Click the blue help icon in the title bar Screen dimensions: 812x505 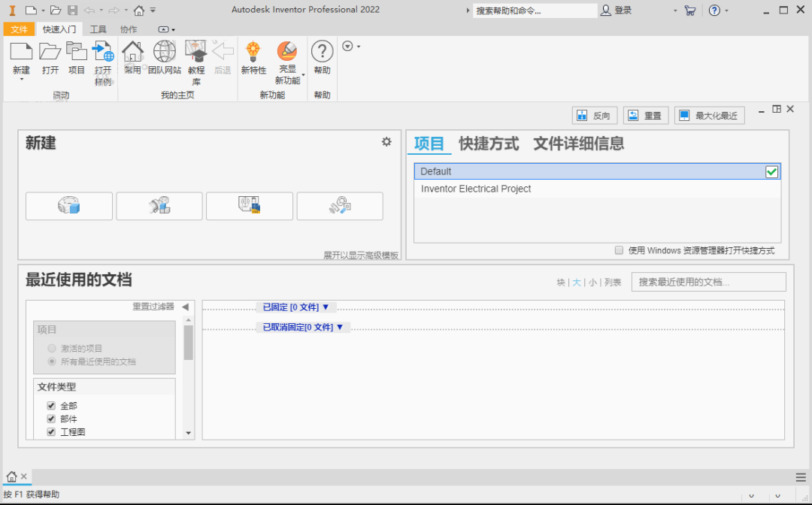[714, 11]
